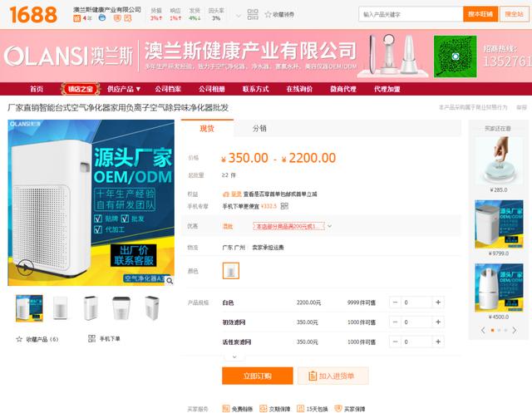Expand the 供应产品 dropdown menu

[x=124, y=89]
